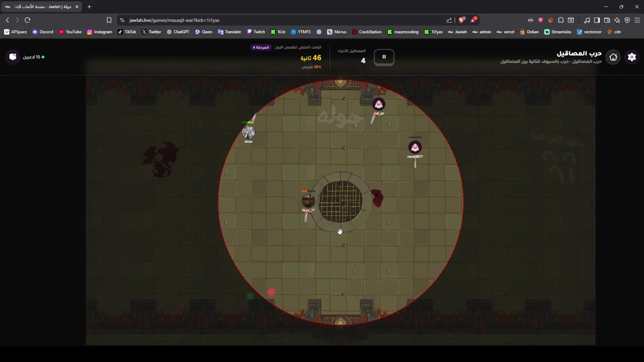This screenshot has height=362, width=644.
Task: Open the admin bookmark
Action: [x=481, y=32]
